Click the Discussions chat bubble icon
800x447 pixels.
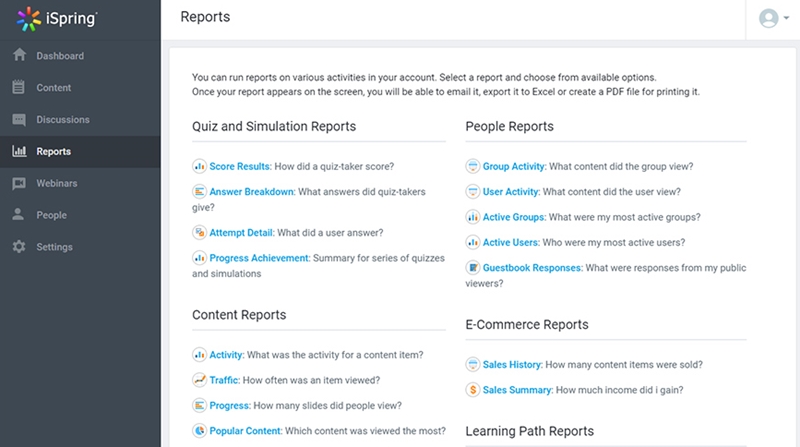pos(19,120)
